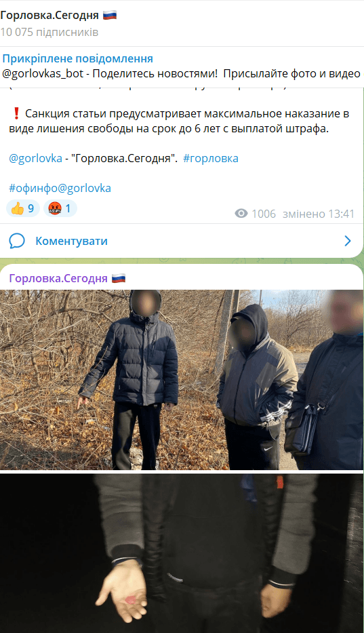The width and height of the screenshot is (364, 633).
Task: Open the #горловка hashtag
Action: pyautogui.click(x=211, y=158)
